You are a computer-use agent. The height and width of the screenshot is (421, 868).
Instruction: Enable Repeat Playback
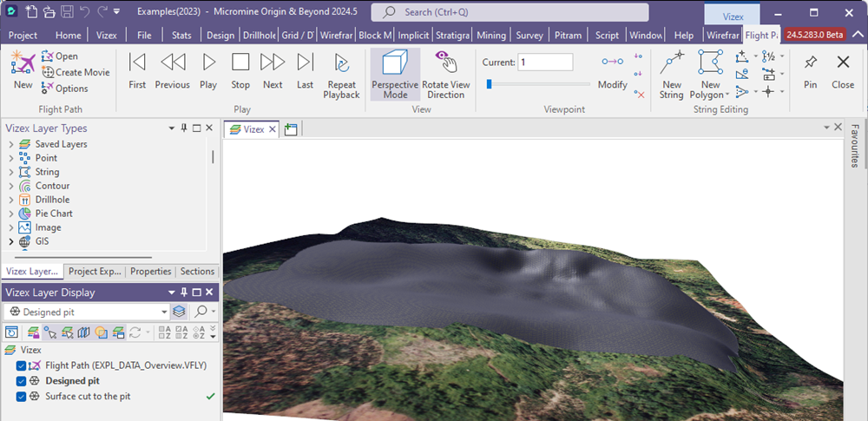pyautogui.click(x=341, y=64)
